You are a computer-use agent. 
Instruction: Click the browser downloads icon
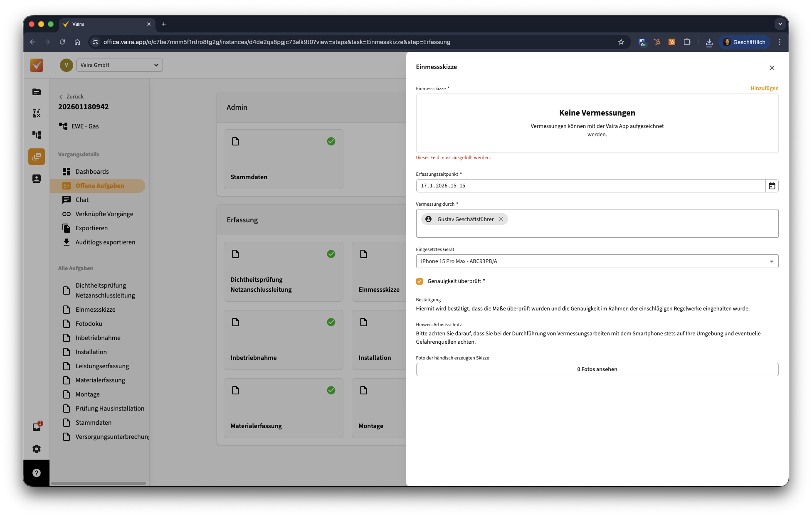point(709,42)
